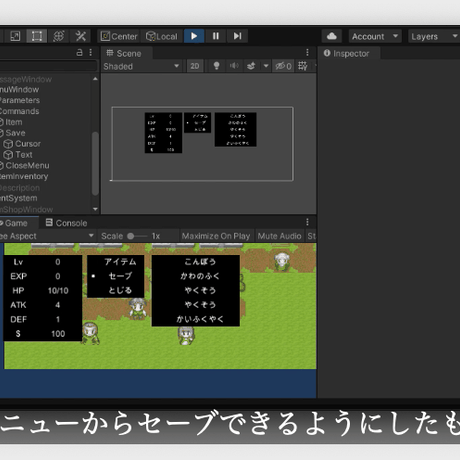Toggle Mute Audio in Game view
Image resolution: width=460 pixels, height=460 pixels.
[x=279, y=236]
